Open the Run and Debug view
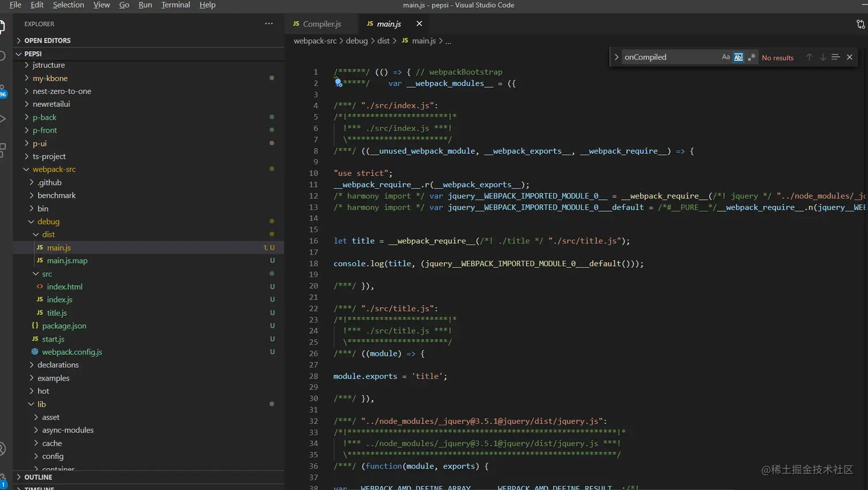The image size is (868, 490). (2, 119)
